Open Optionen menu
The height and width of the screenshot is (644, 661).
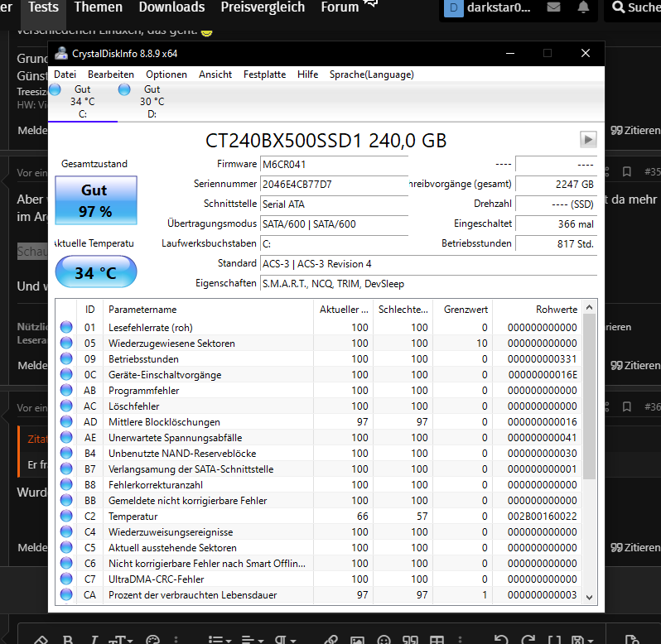tap(166, 74)
